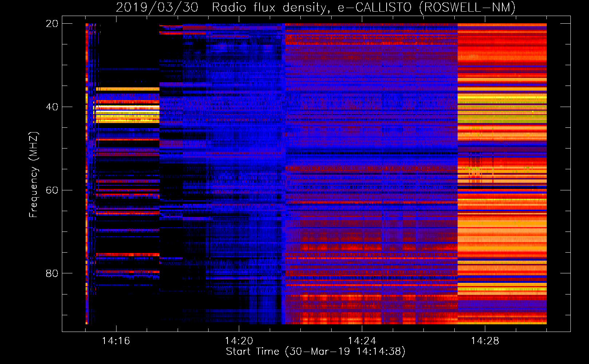Click the 'Start Time (30-Mar-19 14:14:38)' axis label
Image resolution: width=589 pixels, height=364 pixels.
[316, 352]
